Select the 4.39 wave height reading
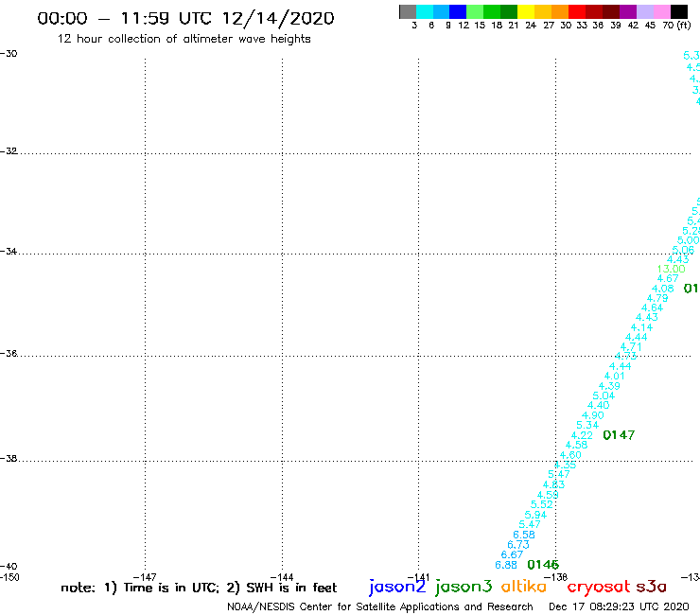This screenshot has height=615, width=700. 609,386
